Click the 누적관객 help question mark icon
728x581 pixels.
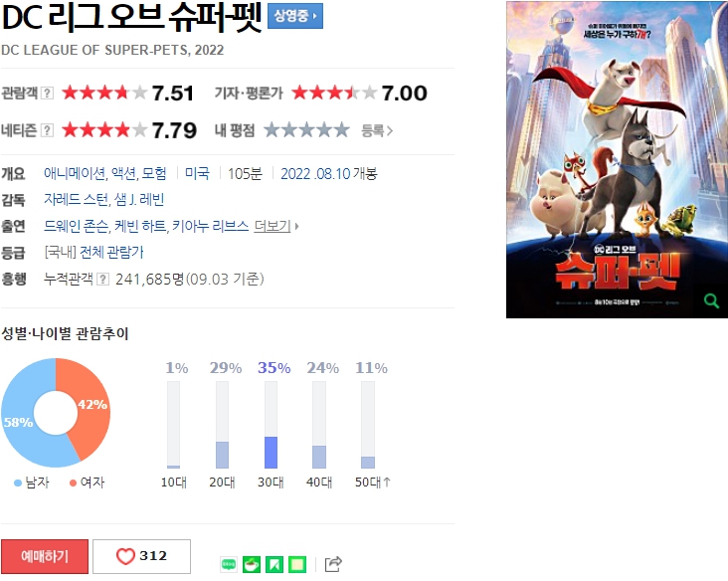(102, 280)
